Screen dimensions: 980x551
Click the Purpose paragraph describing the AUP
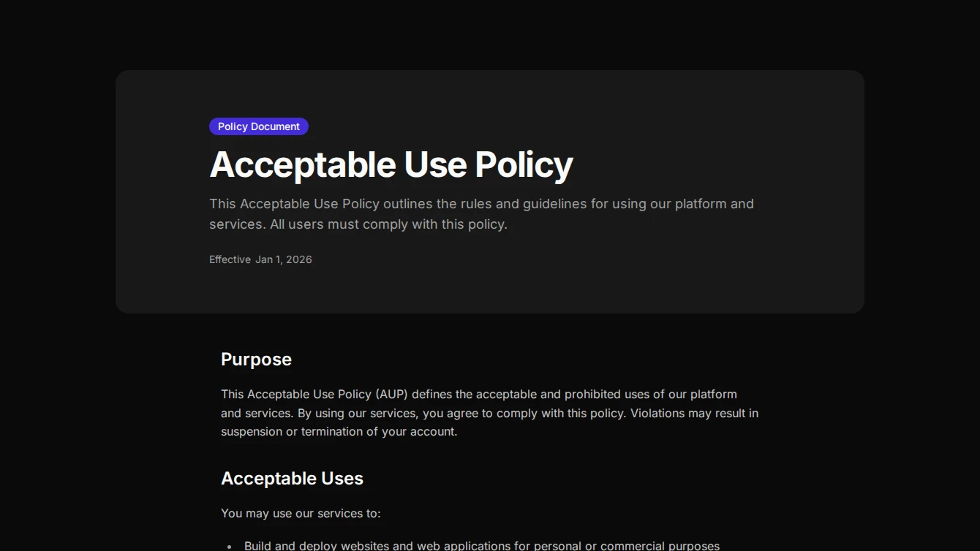(x=489, y=413)
